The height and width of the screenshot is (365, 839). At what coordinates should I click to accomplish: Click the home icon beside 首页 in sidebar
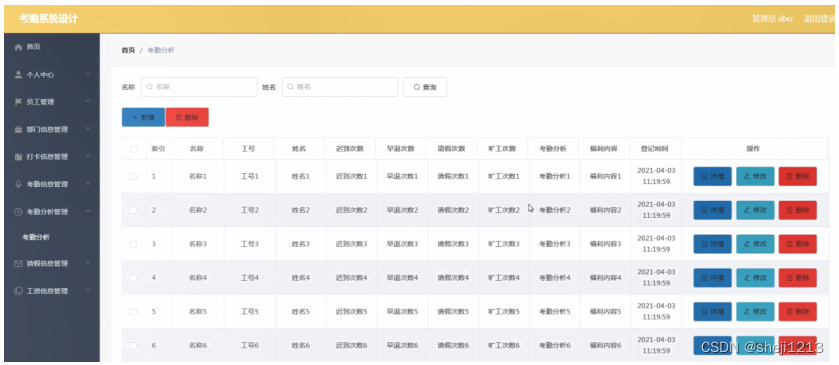tap(18, 47)
